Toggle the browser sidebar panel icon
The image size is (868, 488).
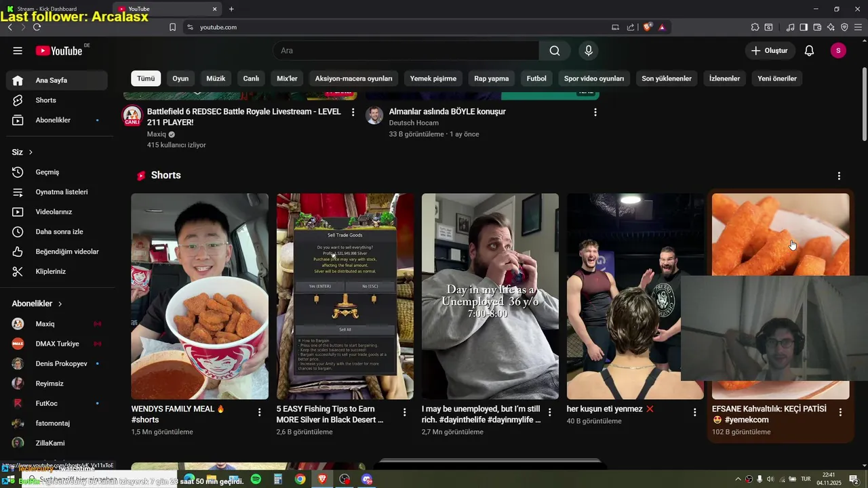click(x=804, y=27)
